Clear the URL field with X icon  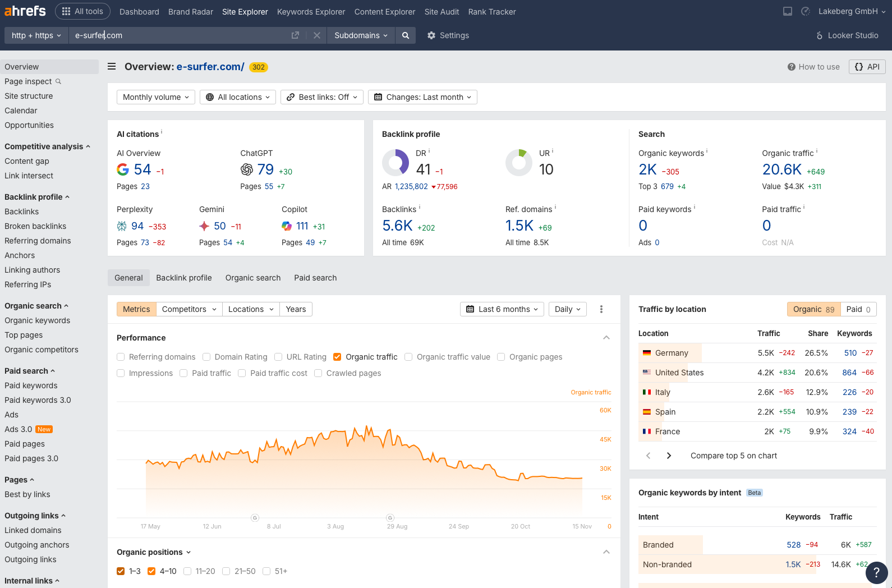click(317, 35)
